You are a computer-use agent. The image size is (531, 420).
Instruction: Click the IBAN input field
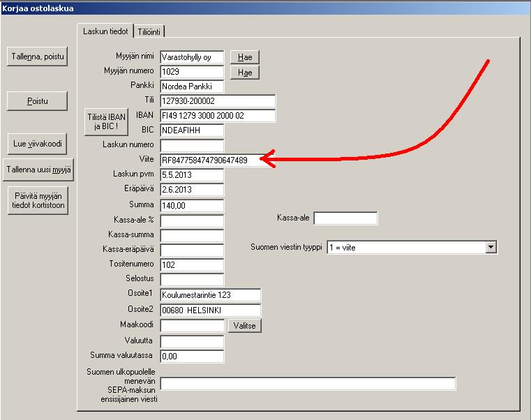(218, 116)
